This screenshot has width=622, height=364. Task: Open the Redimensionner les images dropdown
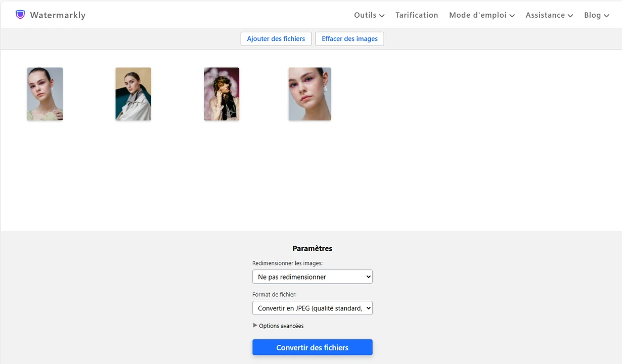point(312,277)
